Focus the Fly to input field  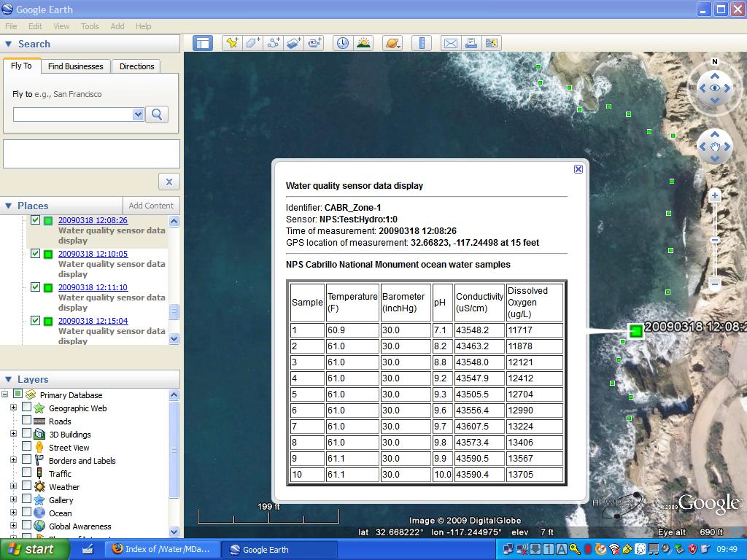73,114
